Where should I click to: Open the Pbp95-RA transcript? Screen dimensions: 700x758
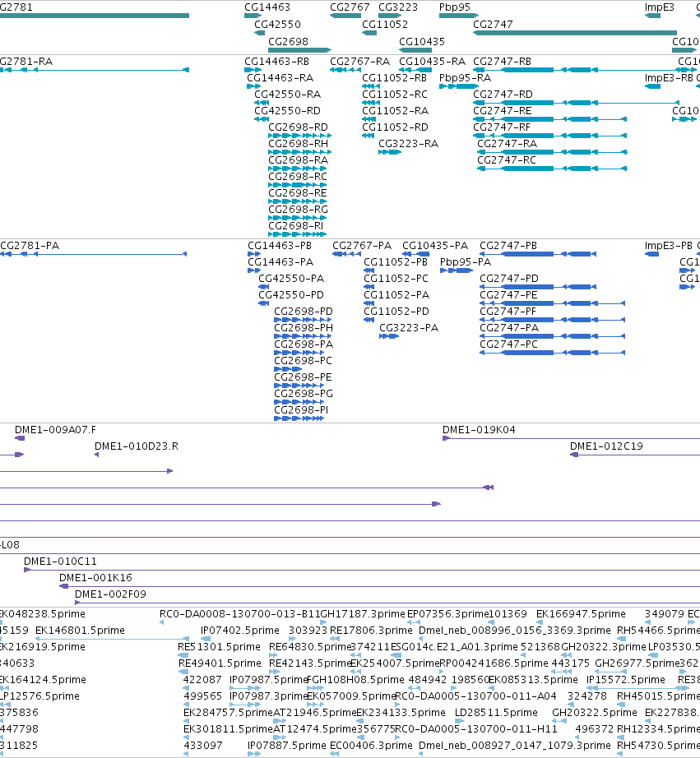click(x=465, y=78)
